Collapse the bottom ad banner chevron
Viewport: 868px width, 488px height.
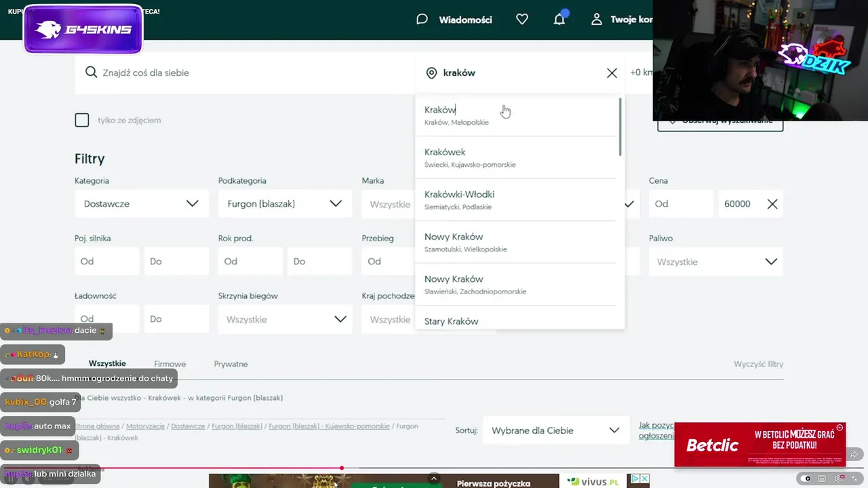click(x=434, y=478)
